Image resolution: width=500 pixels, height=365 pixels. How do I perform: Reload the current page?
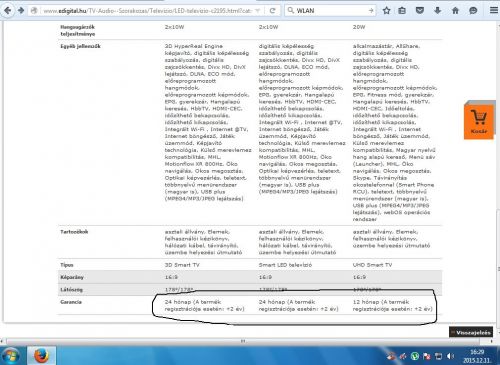click(x=272, y=11)
